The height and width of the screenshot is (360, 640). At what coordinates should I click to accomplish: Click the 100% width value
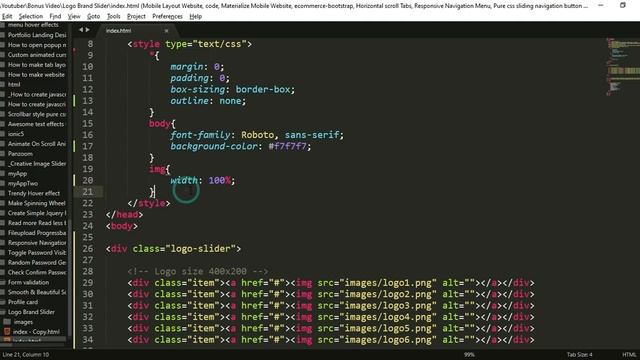pos(220,180)
